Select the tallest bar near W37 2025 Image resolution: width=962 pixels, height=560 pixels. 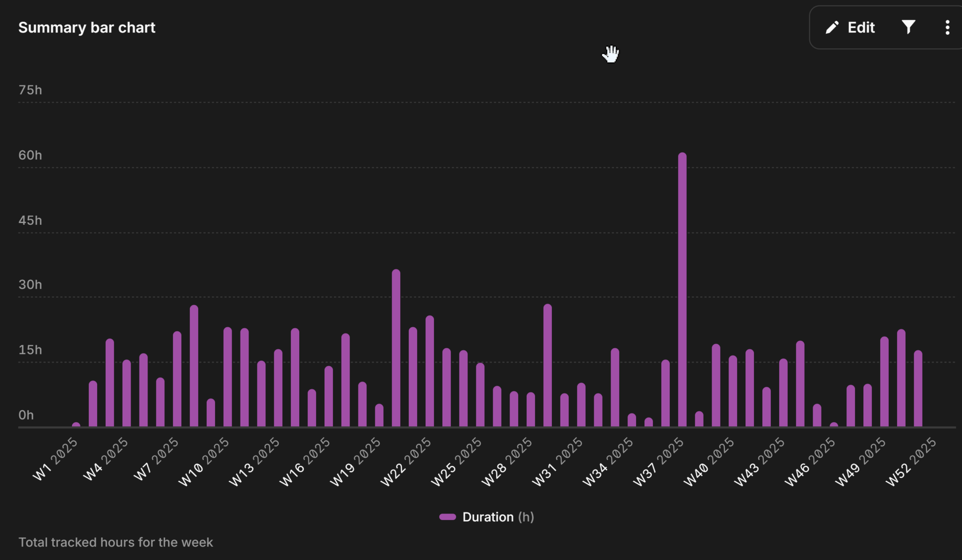(x=682, y=290)
